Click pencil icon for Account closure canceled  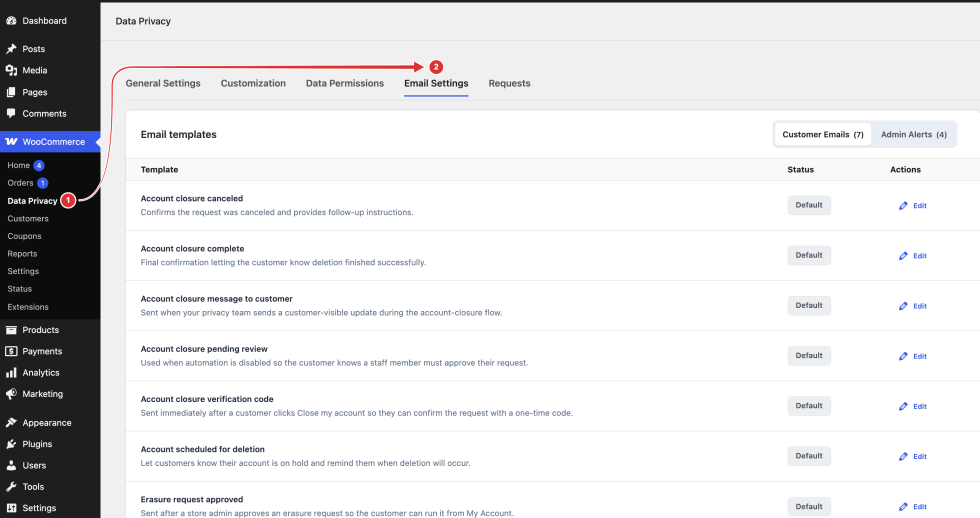click(x=903, y=206)
